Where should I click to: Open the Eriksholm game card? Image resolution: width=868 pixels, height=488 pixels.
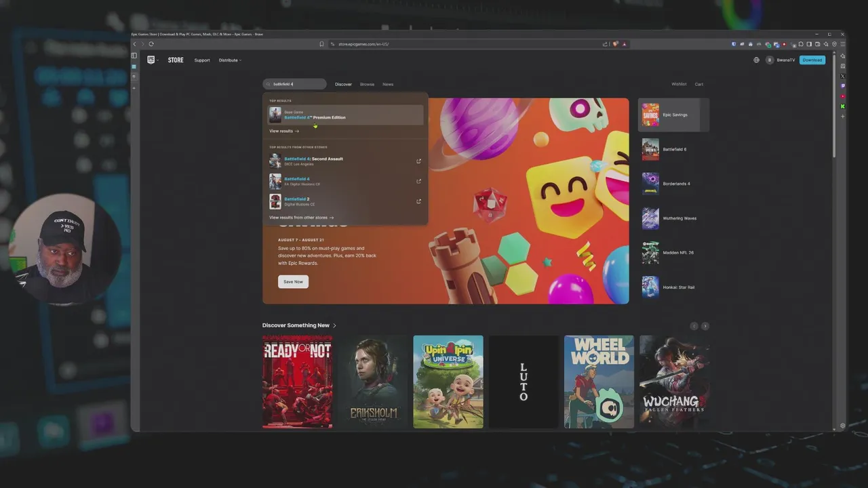[x=373, y=382]
